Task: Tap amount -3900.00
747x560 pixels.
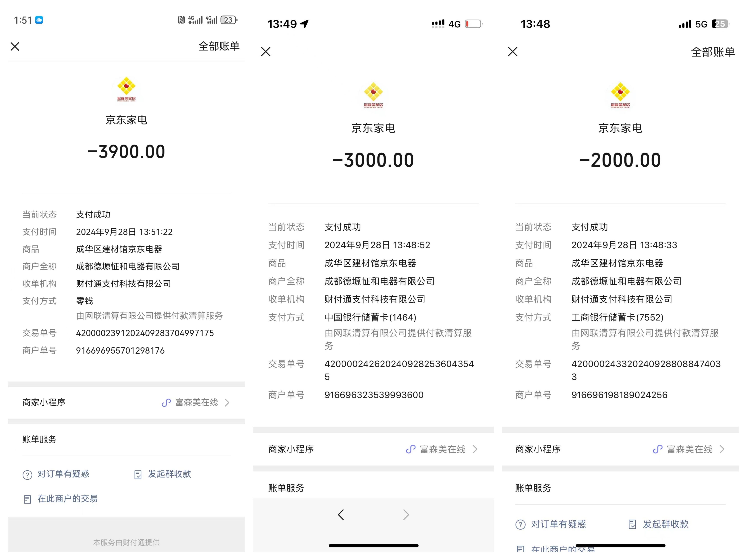Action: click(x=126, y=152)
